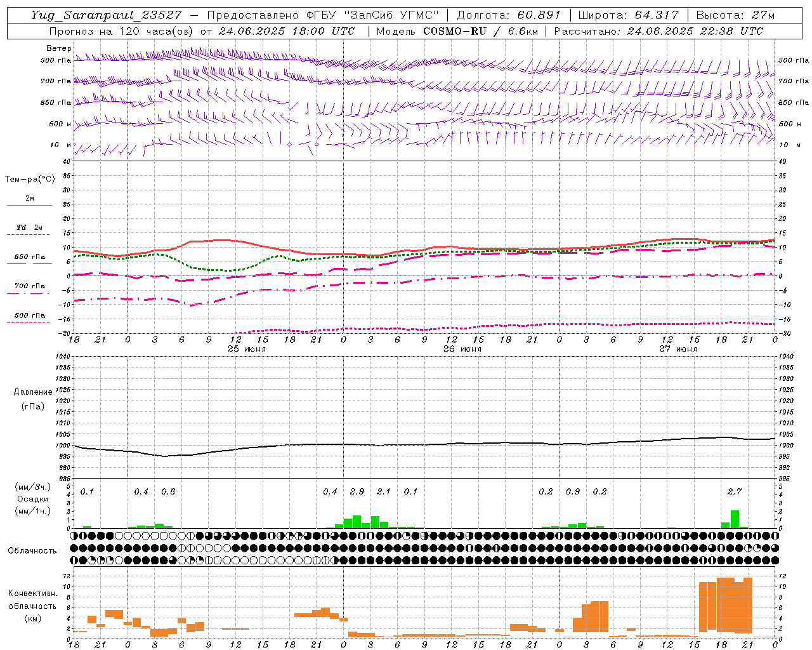The height and width of the screenshot is (650, 812).
Task: Click the station title Yug_Saranpaul_23527
Action: click(x=106, y=15)
